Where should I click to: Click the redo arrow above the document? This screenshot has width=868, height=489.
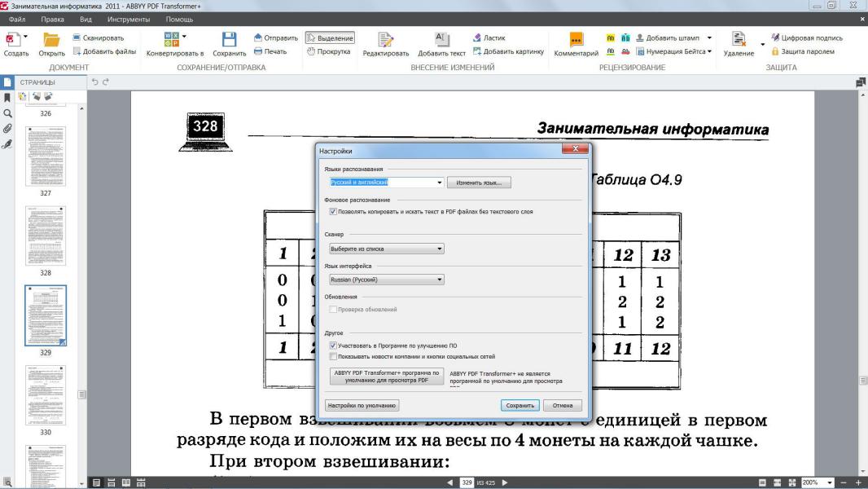[x=106, y=82]
